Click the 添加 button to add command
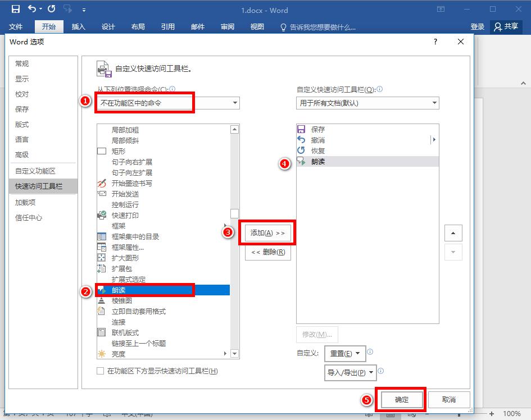531x420 pixels. 268,232
